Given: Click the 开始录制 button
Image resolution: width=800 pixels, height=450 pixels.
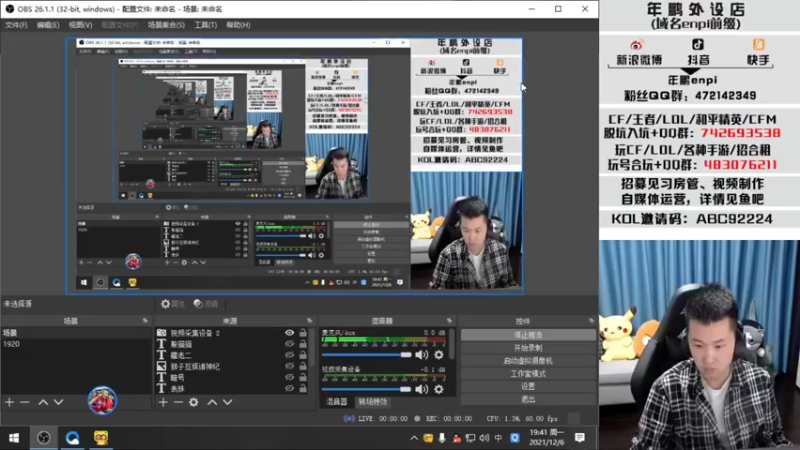Looking at the screenshot, I should 528,348.
